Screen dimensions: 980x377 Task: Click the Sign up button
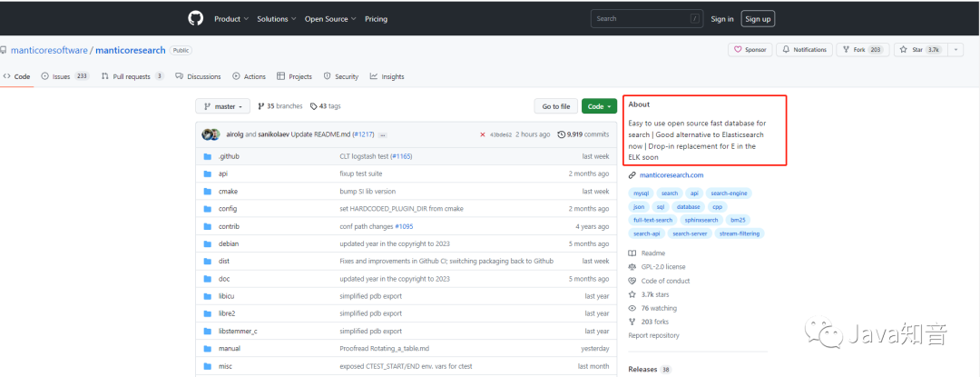758,19
